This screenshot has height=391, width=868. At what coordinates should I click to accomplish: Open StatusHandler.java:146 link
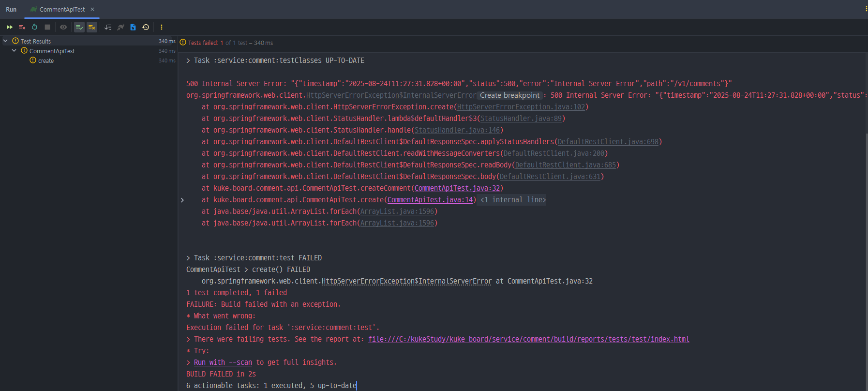457,130
